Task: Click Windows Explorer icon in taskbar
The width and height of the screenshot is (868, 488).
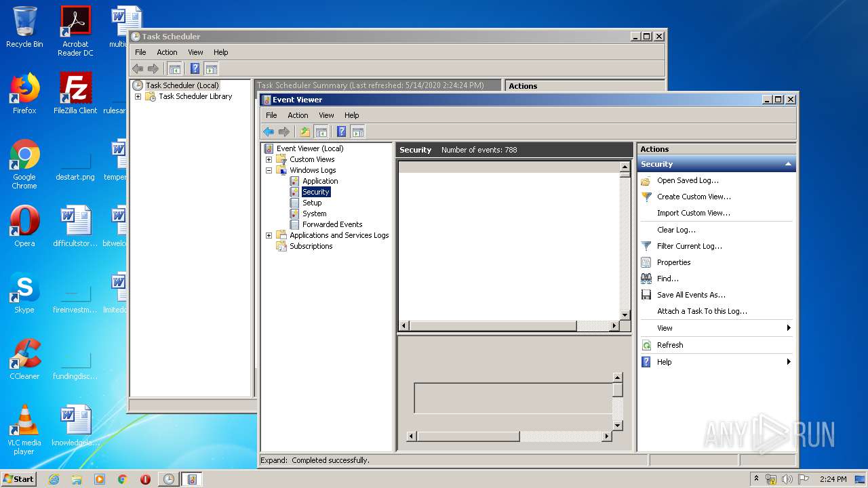Action: [x=77, y=479]
